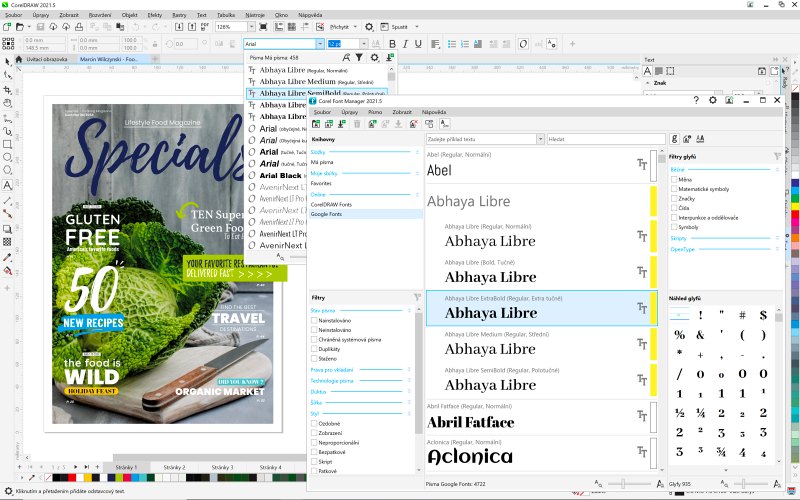Image resolution: width=800 pixels, height=500 pixels.
Task: Click the glyph filter funnel in Filtry glyfů
Action: click(777, 157)
